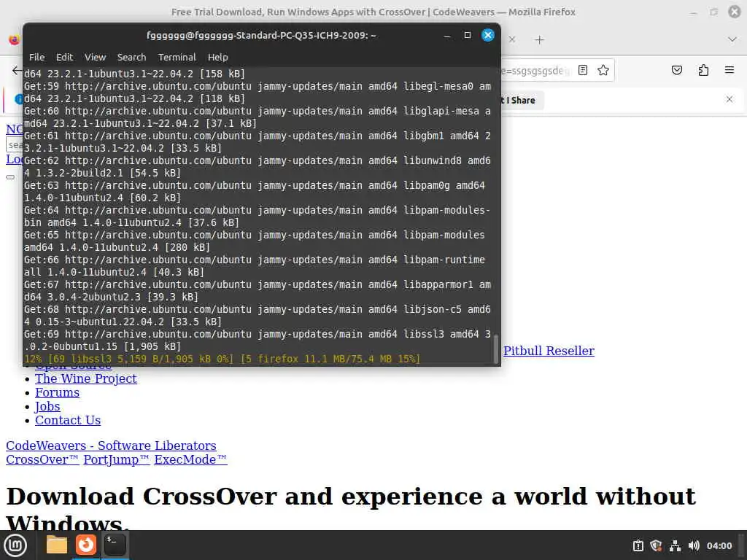The height and width of the screenshot is (560, 747).
Task: Open Firefox Pocket save icon
Action: (x=677, y=71)
